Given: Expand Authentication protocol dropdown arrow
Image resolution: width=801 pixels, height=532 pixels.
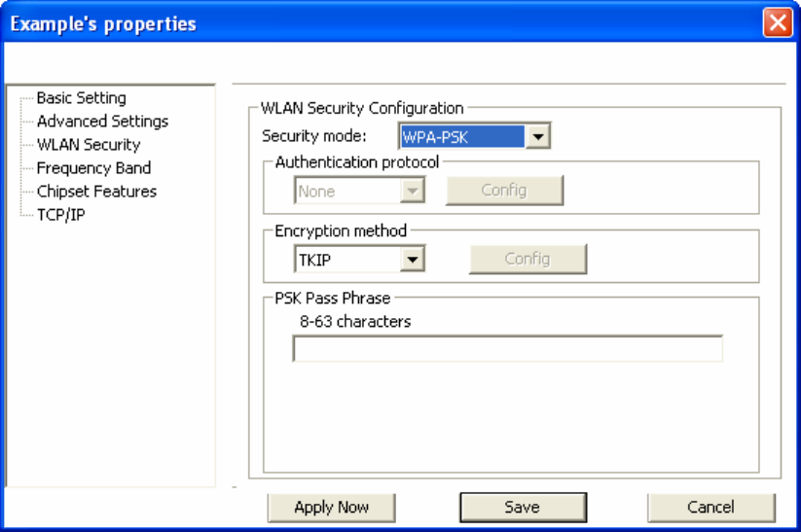Looking at the screenshot, I should coord(413,192).
